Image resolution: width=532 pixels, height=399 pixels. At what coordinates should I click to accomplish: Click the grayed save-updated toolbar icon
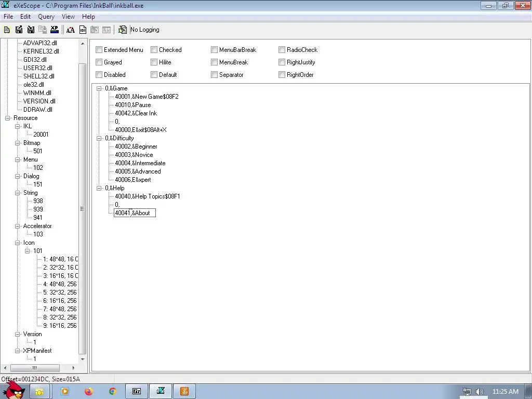point(43,30)
